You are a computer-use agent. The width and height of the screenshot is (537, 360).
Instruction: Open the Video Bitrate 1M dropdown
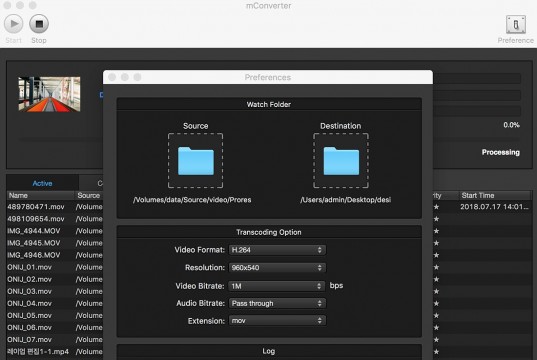coord(276,286)
